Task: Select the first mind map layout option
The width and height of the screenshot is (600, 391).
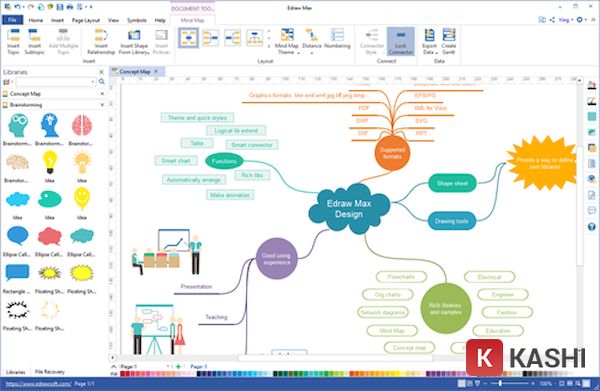Action: coord(188,38)
